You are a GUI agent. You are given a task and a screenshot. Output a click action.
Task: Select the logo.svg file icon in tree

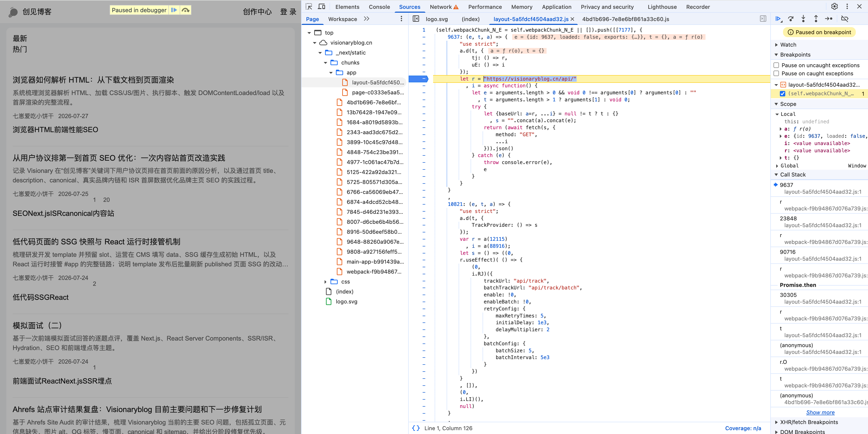pos(329,301)
